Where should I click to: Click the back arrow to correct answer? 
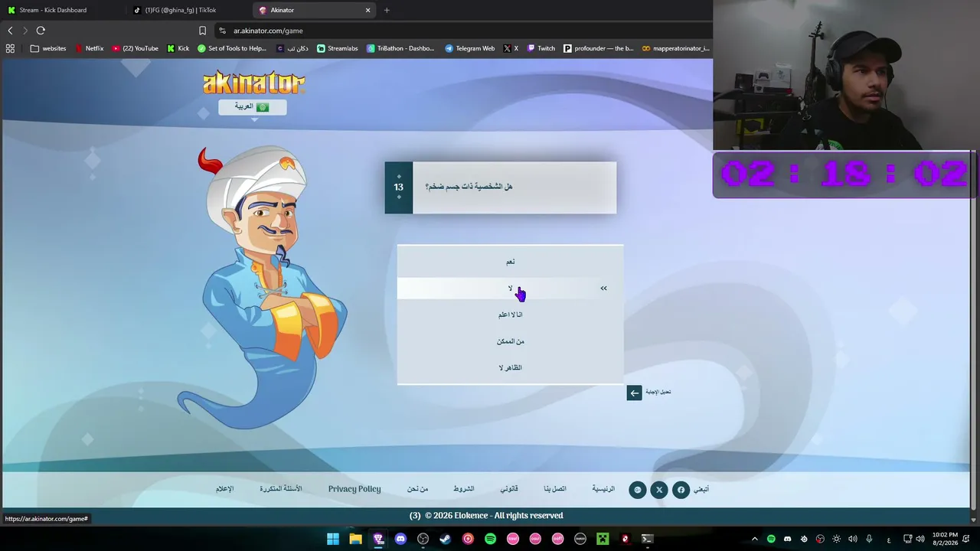(634, 393)
